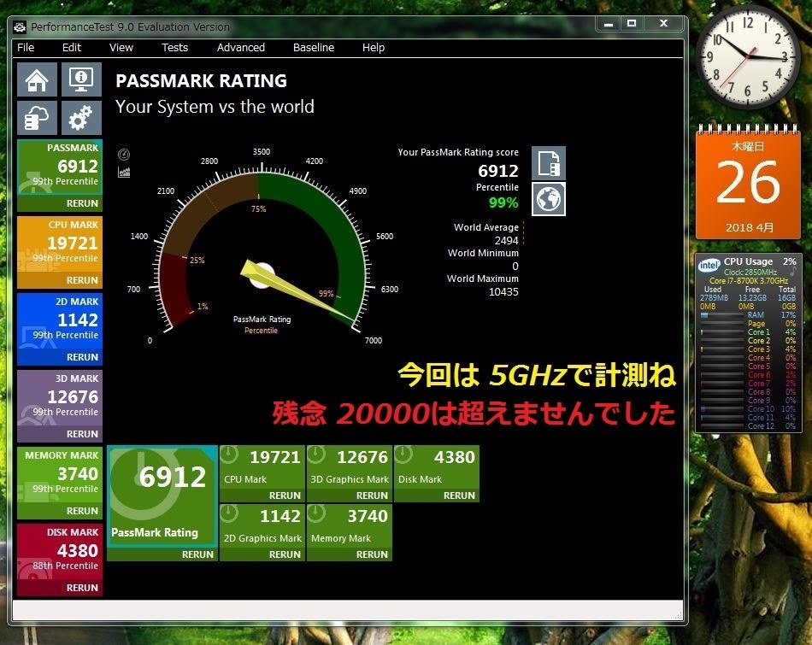Click the analog clock desktop gadget

coord(747,56)
